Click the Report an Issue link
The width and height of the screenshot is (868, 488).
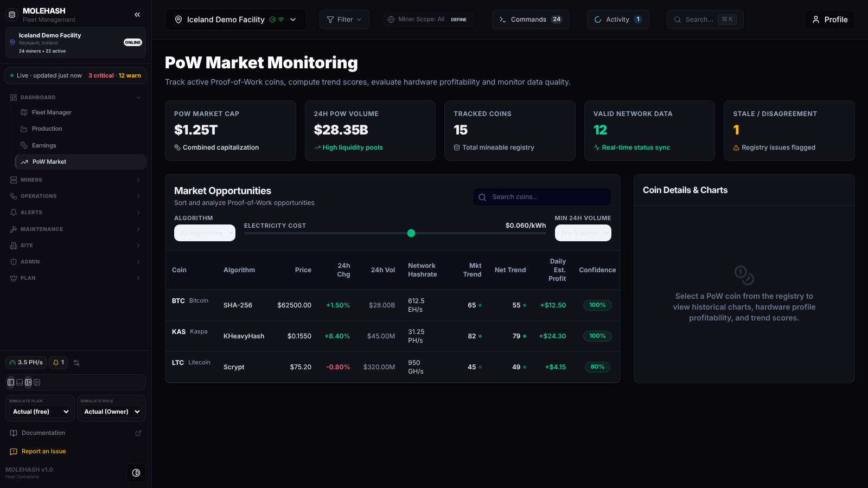pos(75,452)
